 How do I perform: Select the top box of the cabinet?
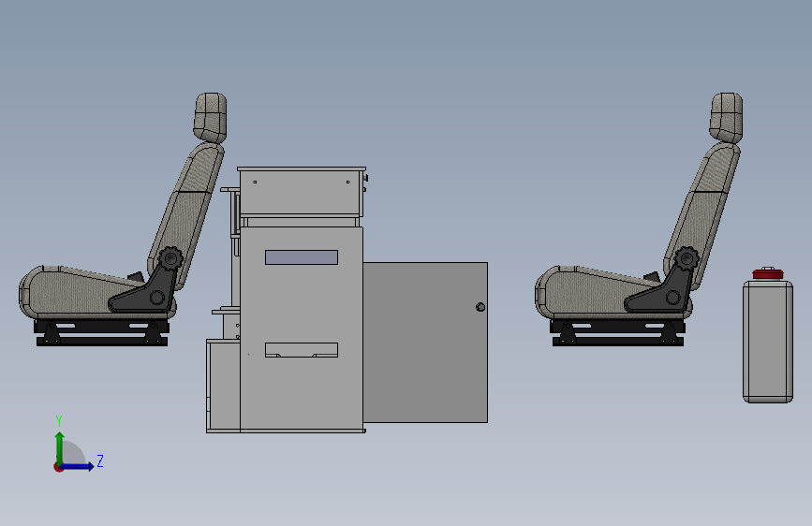coord(302,192)
